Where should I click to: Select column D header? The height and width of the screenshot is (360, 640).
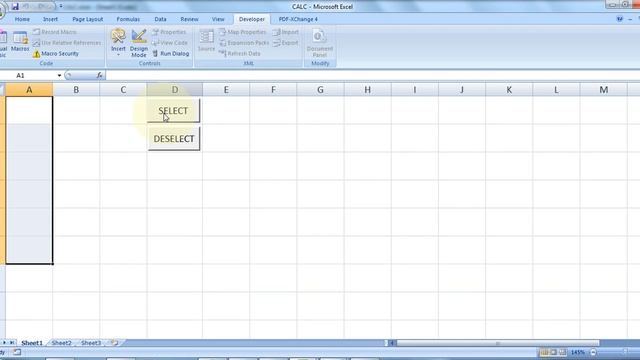(175, 90)
